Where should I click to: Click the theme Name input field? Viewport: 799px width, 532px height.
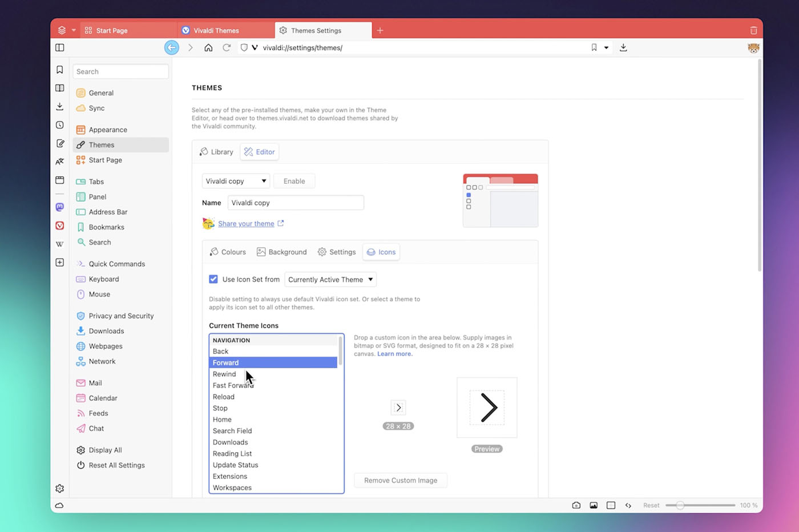click(296, 203)
